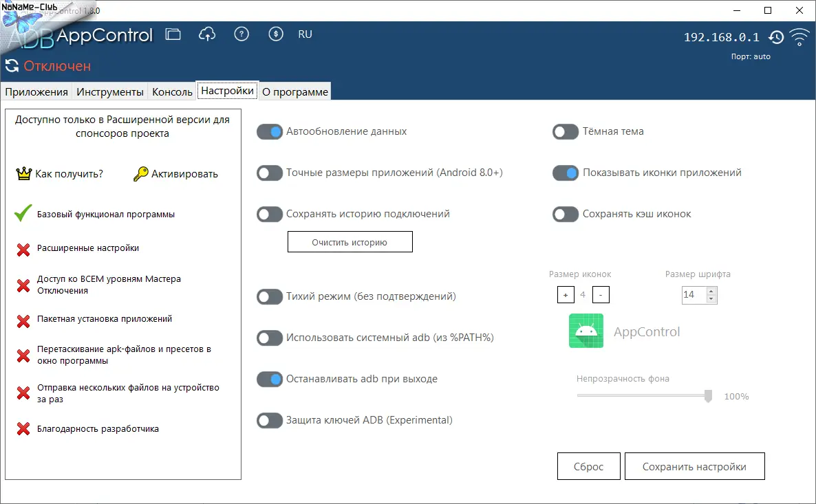The image size is (816, 504).
Task: Click the Непрозрачность фона slider handle
Action: coord(708,396)
